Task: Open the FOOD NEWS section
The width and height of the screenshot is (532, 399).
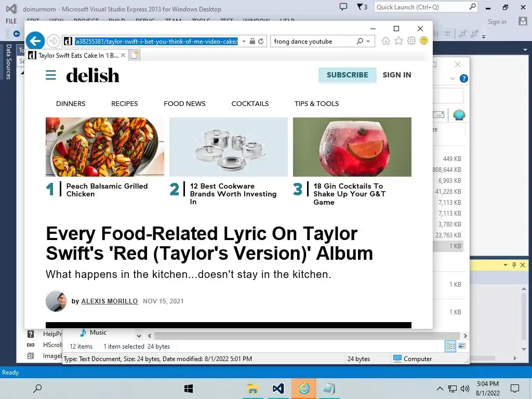Action: (184, 104)
